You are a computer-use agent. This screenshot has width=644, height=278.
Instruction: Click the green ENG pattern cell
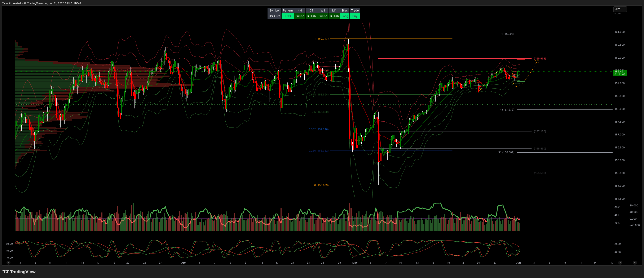click(x=287, y=16)
